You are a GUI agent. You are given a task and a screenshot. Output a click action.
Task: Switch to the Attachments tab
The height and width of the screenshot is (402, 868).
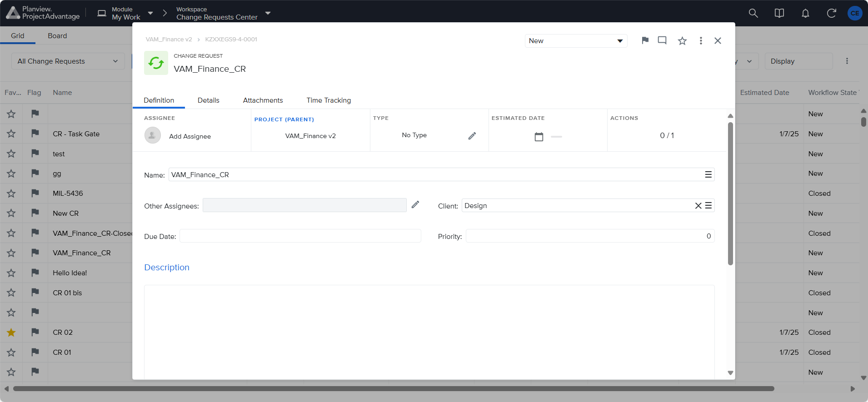[263, 100]
